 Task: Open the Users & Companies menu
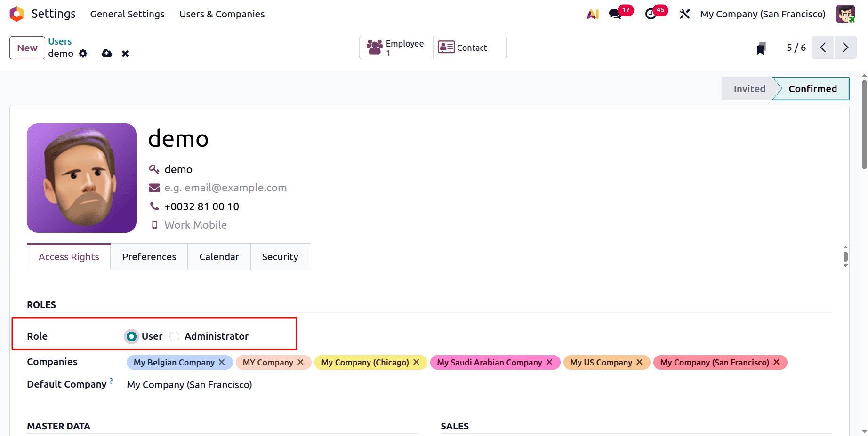(x=222, y=14)
